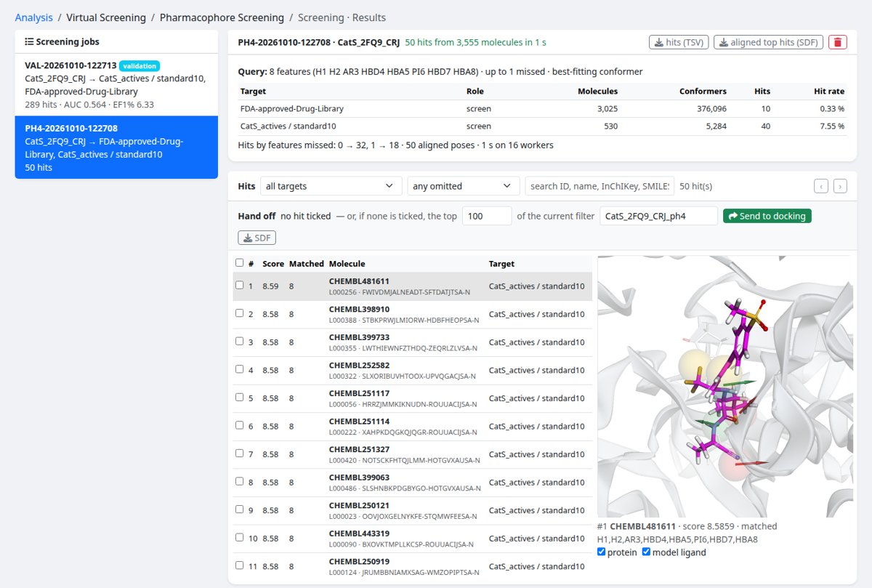Toggle the model ligand checkbox

click(x=646, y=552)
